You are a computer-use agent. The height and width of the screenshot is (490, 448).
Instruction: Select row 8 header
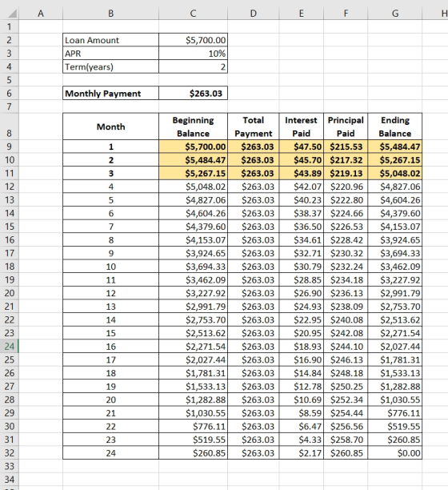click(x=10, y=127)
